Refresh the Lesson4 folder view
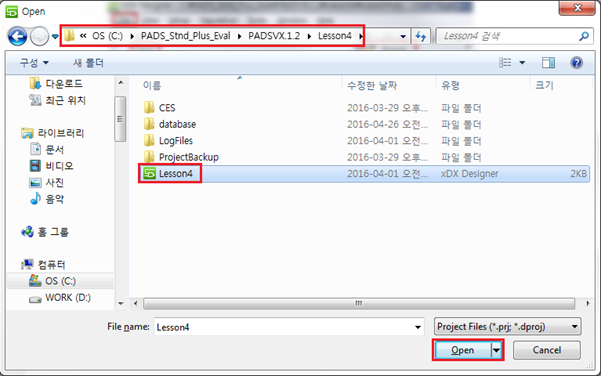Viewport: 601px width, 376px height. (x=420, y=36)
